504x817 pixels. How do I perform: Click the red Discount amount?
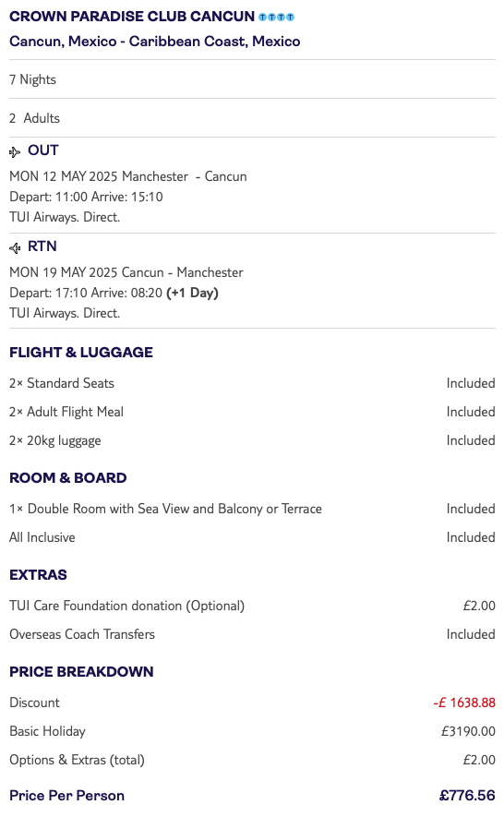(464, 703)
